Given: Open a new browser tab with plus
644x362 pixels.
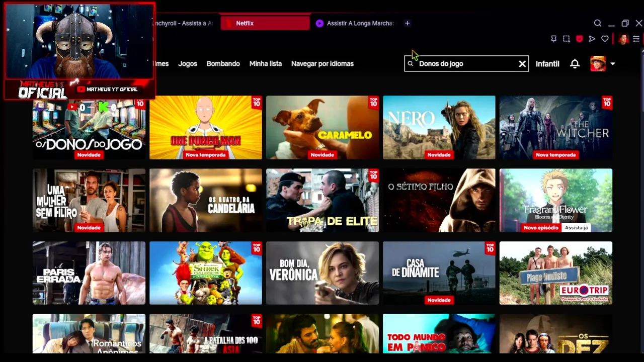Looking at the screenshot, I should (x=408, y=23).
